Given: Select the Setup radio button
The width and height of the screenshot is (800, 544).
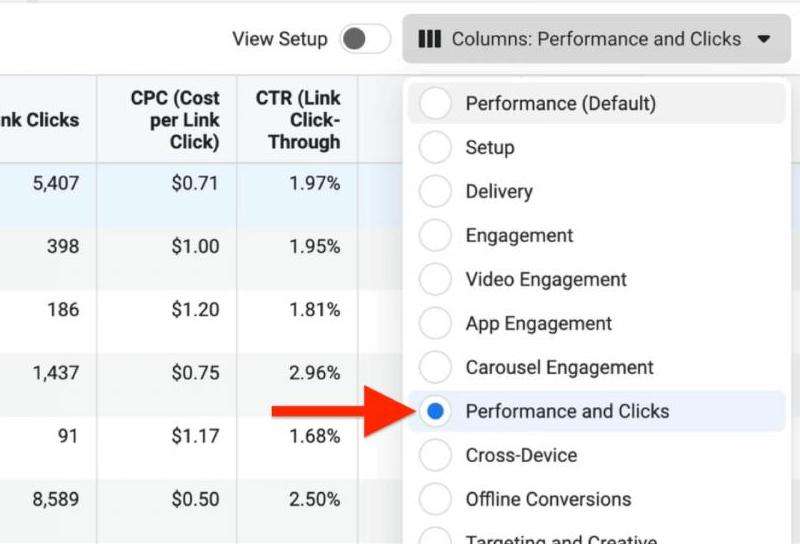Looking at the screenshot, I should [x=436, y=147].
